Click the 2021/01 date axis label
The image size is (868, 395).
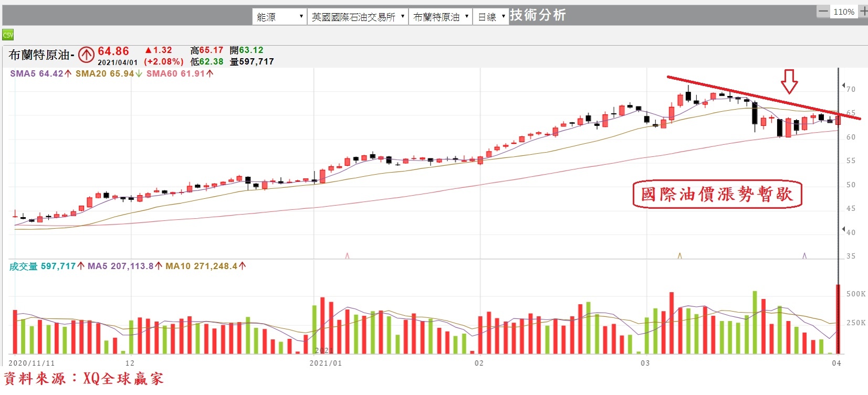[326, 363]
